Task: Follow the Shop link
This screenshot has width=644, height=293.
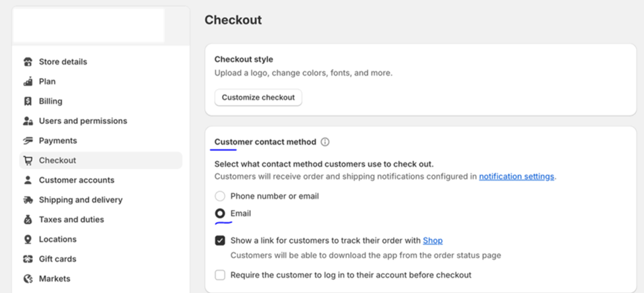Action: tap(433, 240)
